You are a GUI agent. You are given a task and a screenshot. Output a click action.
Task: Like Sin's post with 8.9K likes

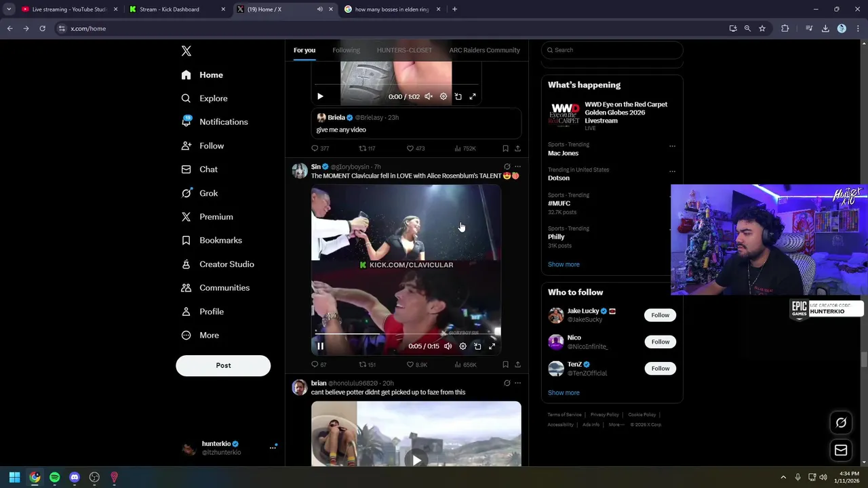click(416, 365)
